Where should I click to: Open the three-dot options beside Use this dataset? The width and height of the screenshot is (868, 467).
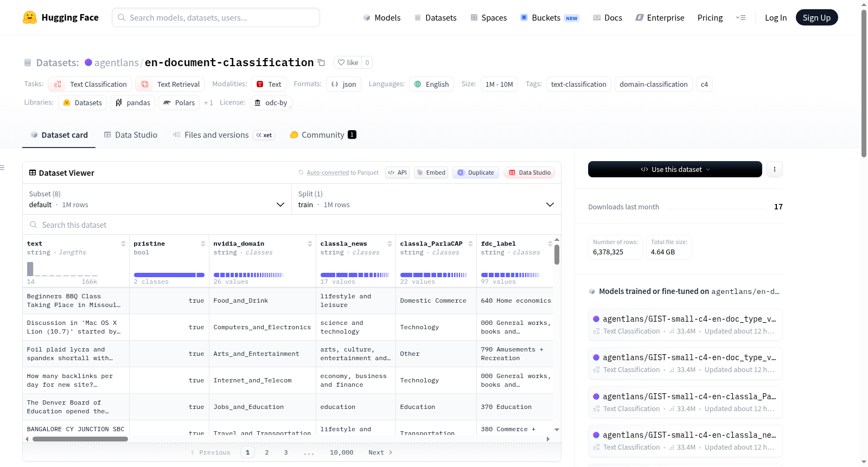775,169
